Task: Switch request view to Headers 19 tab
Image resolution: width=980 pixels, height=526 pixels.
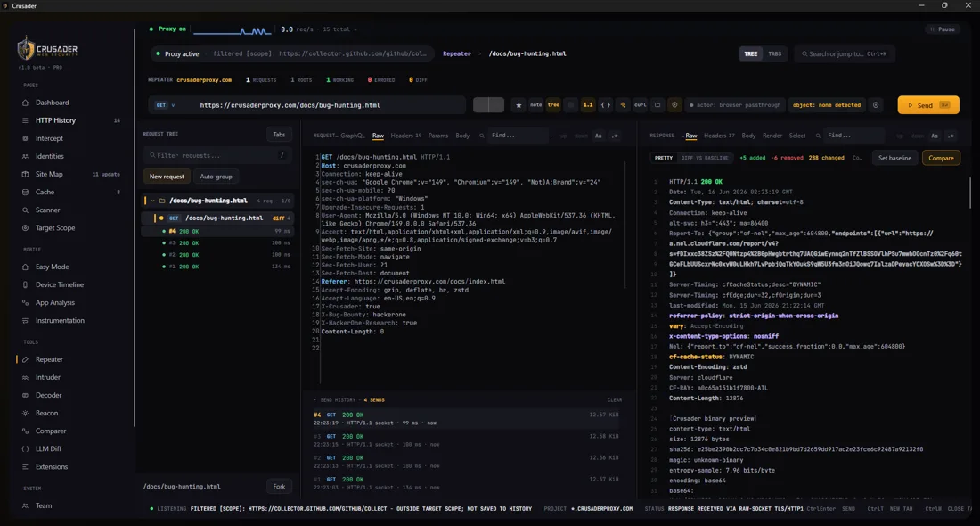Action: coord(405,136)
